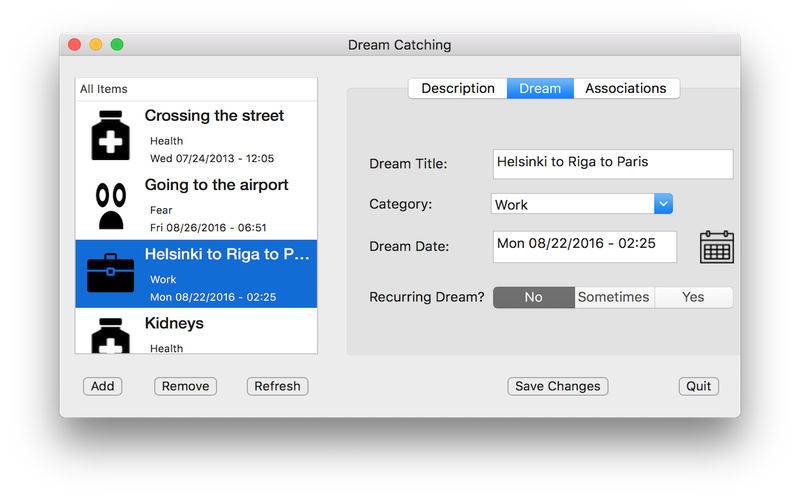Click 'Fri 08/26/2016 - 06:51' date text

coord(208,228)
